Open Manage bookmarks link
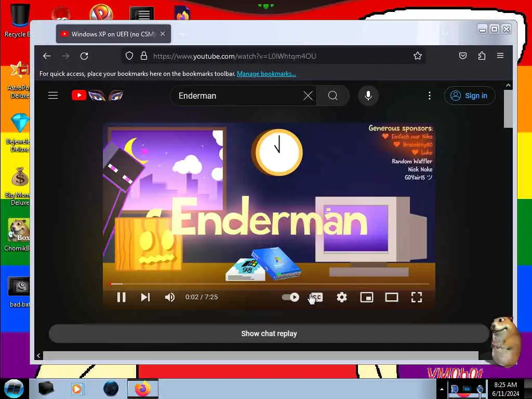Viewport: 532px width, 399px height. (x=267, y=74)
